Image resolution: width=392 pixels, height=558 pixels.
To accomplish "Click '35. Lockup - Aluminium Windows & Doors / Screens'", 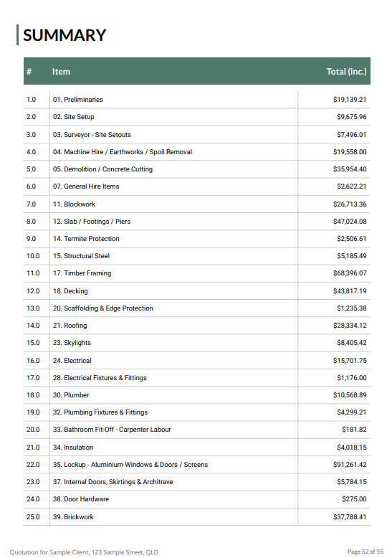I will click(x=130, y=465).
